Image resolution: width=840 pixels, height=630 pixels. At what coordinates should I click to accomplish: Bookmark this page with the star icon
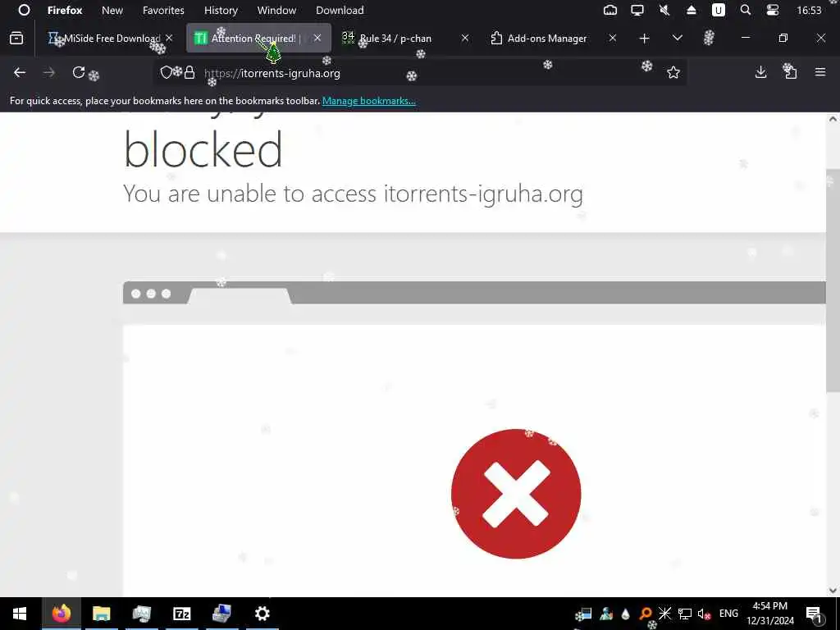pyautogui.click(x=673, y=72)
